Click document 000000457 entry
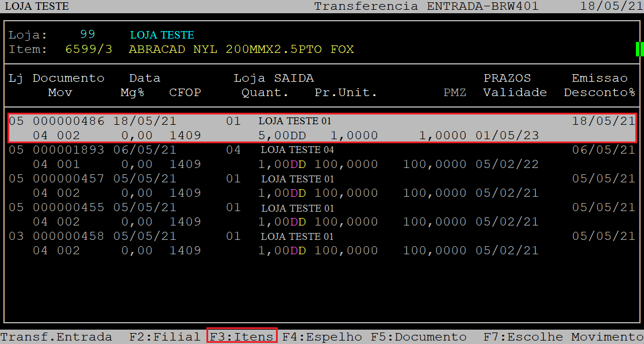 pyautogui.click(x=68, y=179)
